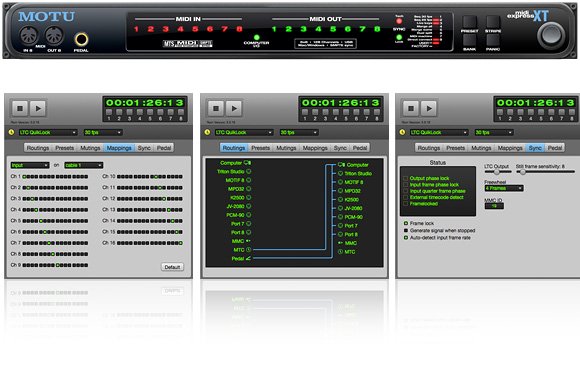Click the MIDI OUT 8 front connector
The width and height of the screenshot is (580, 368).
click(54, 36)
